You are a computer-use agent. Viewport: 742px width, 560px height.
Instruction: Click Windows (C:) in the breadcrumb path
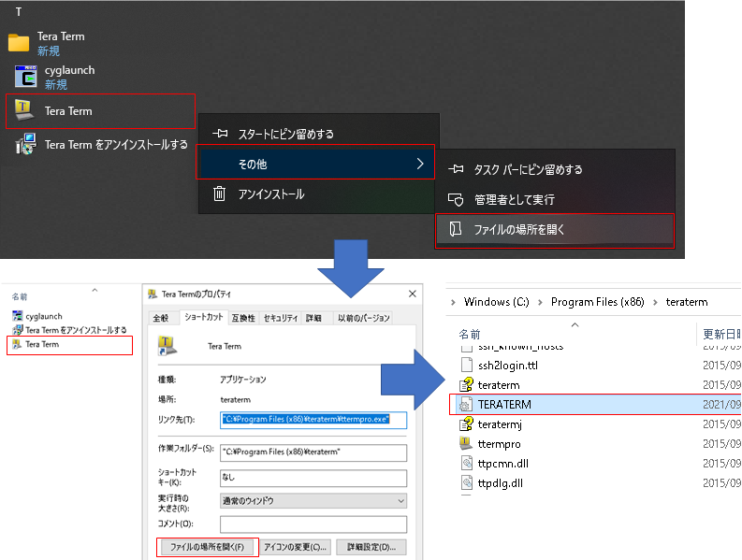[497, 302]
